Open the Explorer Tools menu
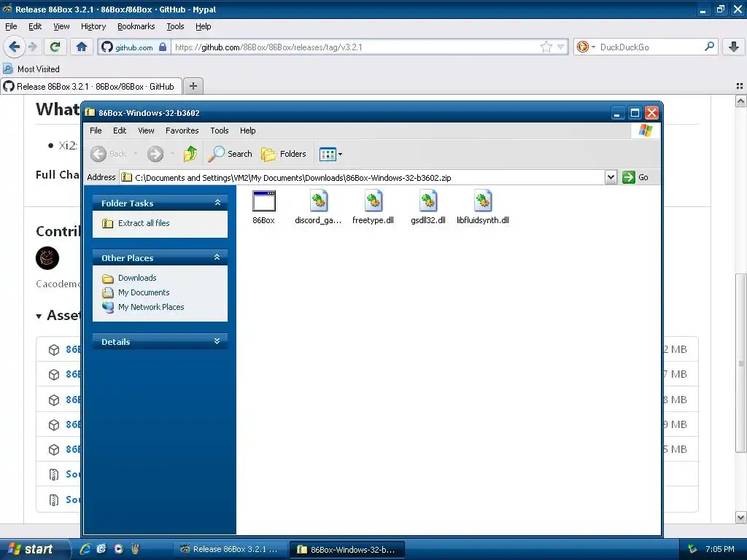Image resolution: width=747 pixels, height=560 pixels. (219, 131)
